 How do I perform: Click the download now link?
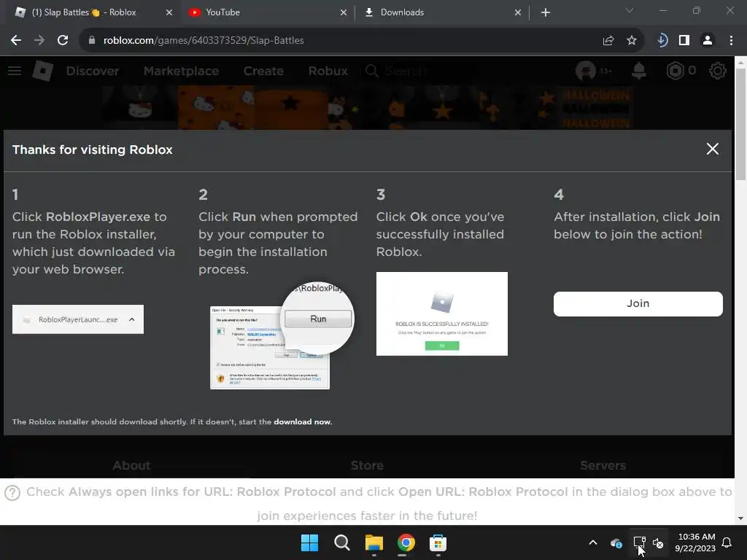tap(302, 422)
